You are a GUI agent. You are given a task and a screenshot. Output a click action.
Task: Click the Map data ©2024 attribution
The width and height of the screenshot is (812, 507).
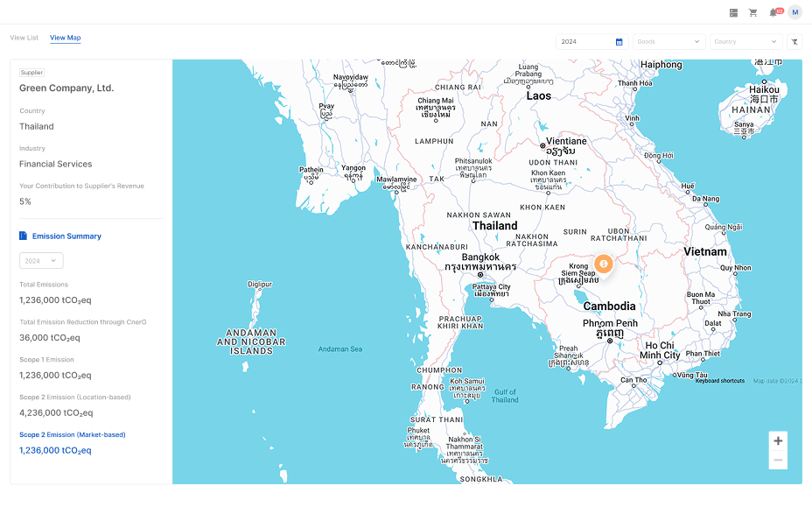[x=779, y=381]
